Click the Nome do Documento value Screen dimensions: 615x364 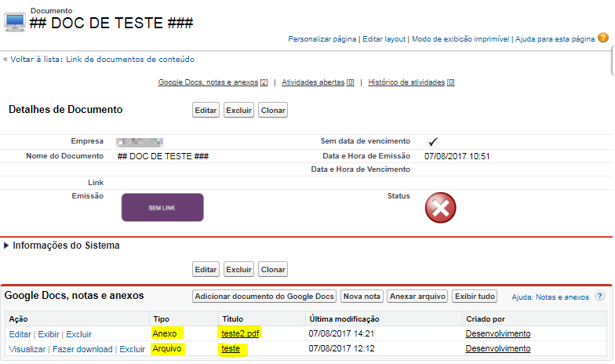click(x=163, y=156)
